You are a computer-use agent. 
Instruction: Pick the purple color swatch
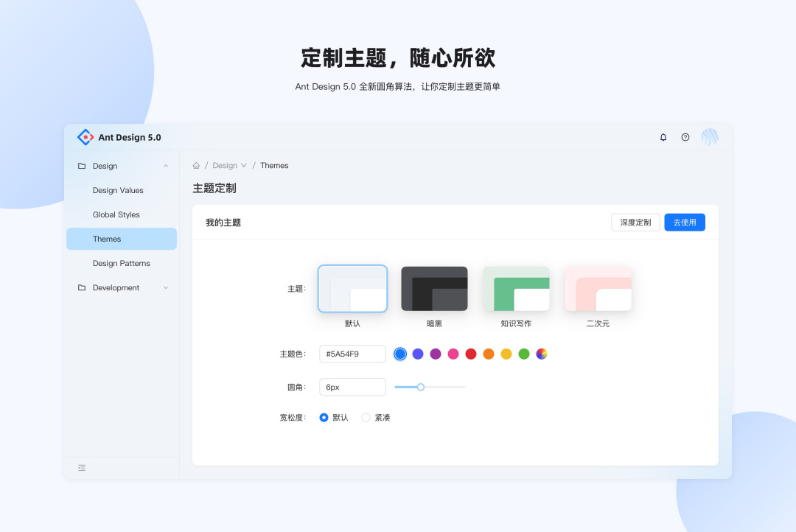(436, 354)
